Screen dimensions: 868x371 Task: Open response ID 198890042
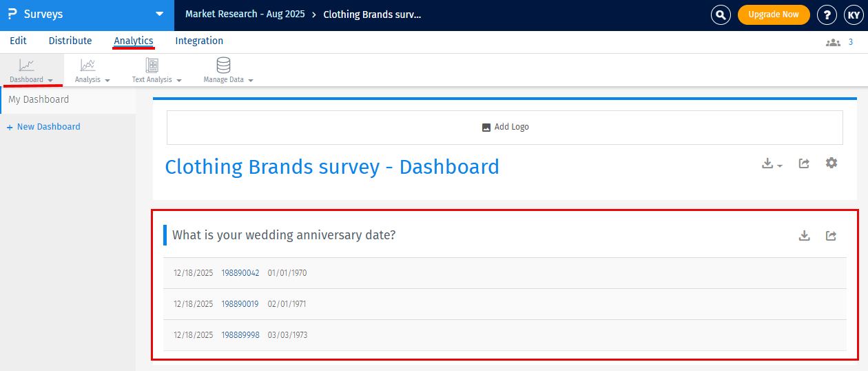click(x=240, y=273)
